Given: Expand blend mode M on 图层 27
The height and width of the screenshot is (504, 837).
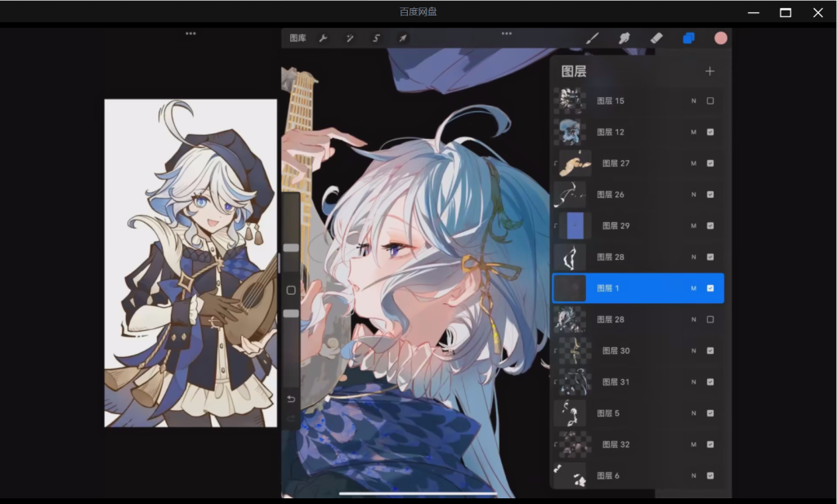Looking at the screenshot, I should click(x=694, y=163).
